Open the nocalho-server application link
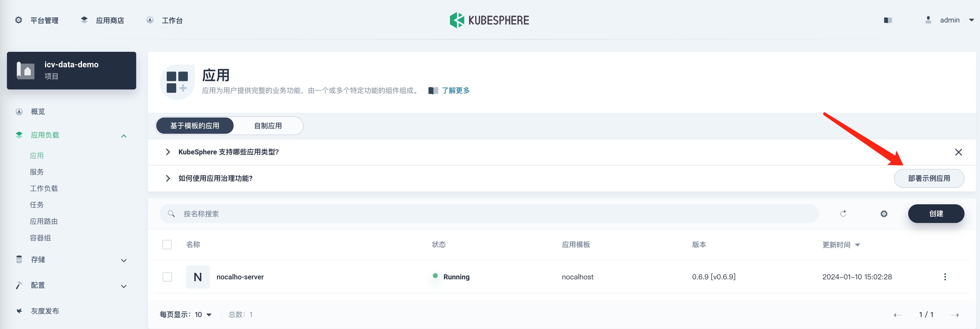The width and height of the screenshot is (980, 329). pyautogui.click(x=240, y=277)
